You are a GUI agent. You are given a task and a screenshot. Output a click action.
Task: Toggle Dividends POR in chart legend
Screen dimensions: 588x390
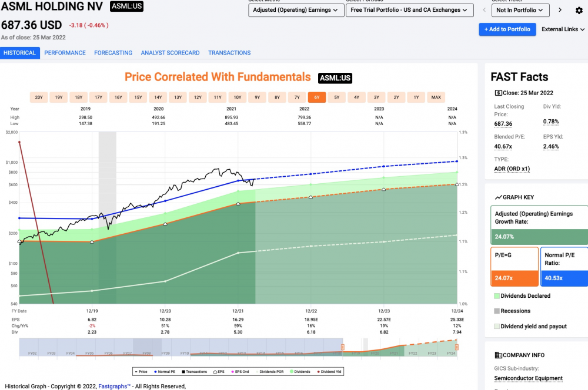(270, 372)
